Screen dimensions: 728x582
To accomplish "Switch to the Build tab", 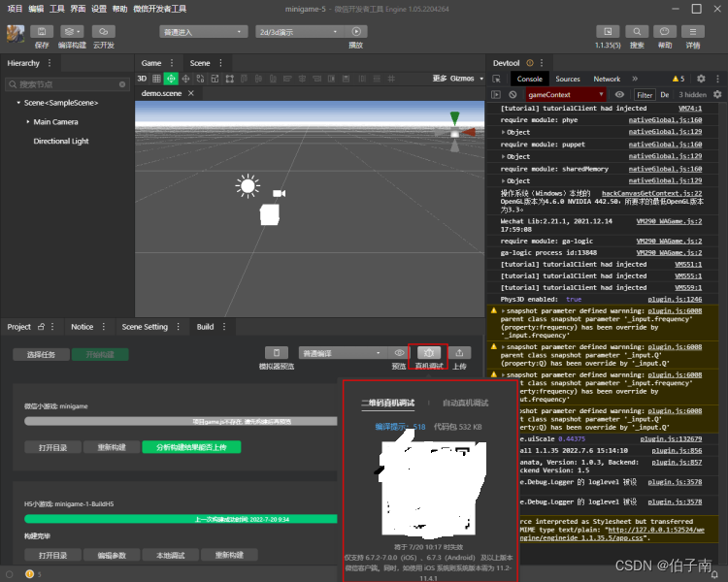I will coord(205,327).
